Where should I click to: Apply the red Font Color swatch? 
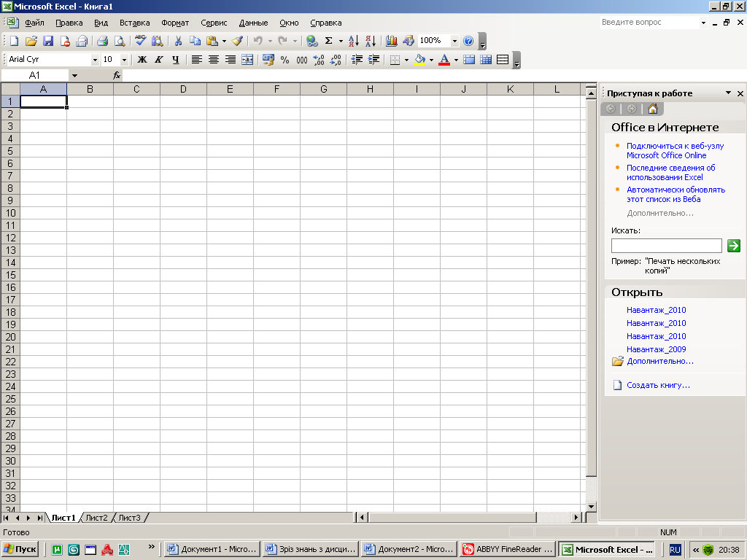(444, 60)
